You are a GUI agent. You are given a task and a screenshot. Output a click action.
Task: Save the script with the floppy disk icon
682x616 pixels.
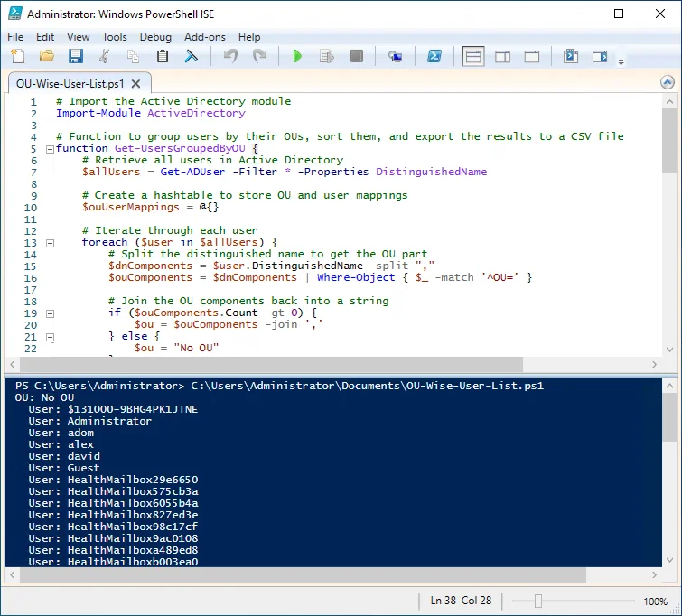click(x=75, y=56)
